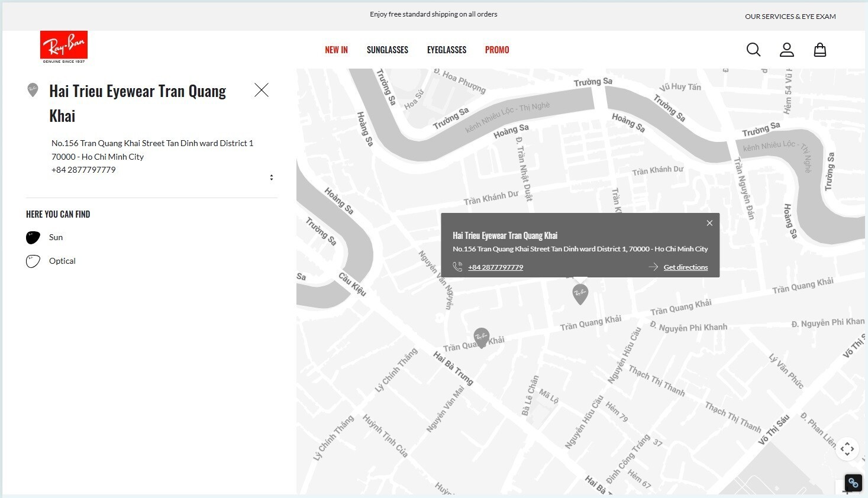Click the Ray-Ban logo
868x498 pixels.
pyautogui.click(x=64, y=47)
